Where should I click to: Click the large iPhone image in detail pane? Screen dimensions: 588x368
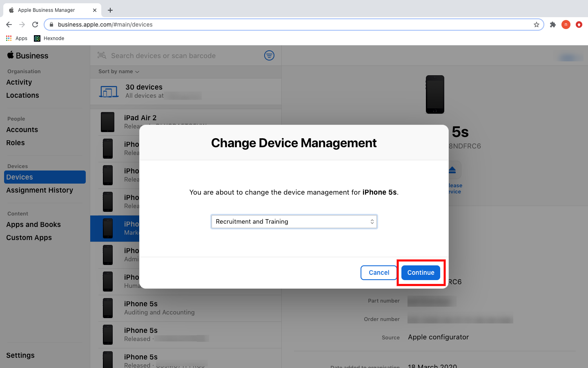pyautogui.click(x=435, y=94)
